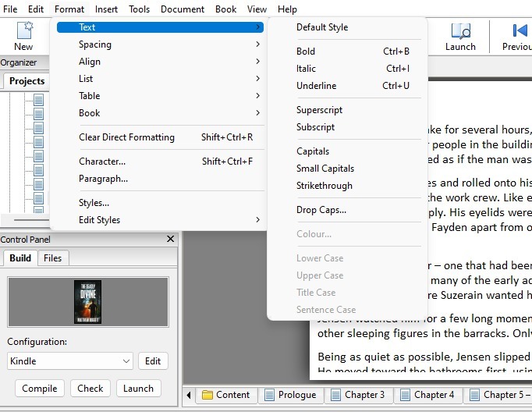The height and width of the screenshot is (412, 532).
Task: Click the first document icon in project tree
Action: click(39, 100)
